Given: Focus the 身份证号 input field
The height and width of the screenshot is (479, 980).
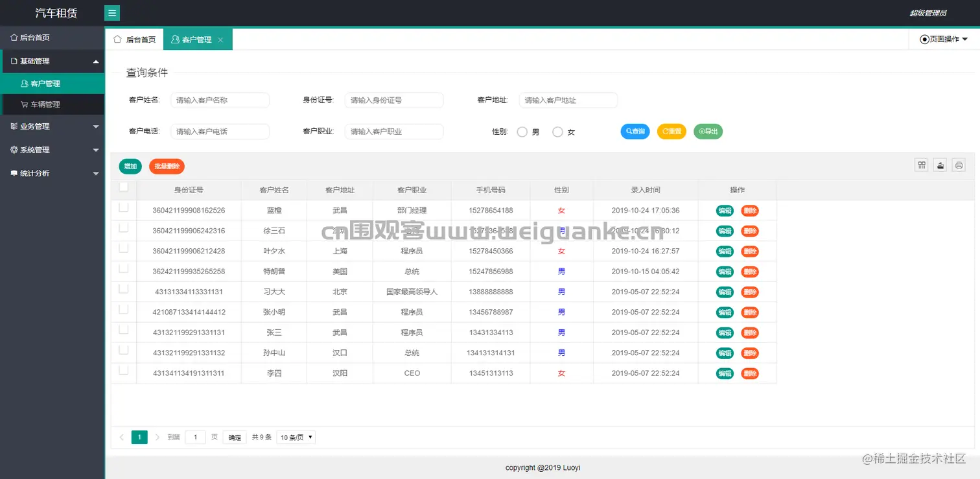Looking at the screenshot, I should point(394,100).
